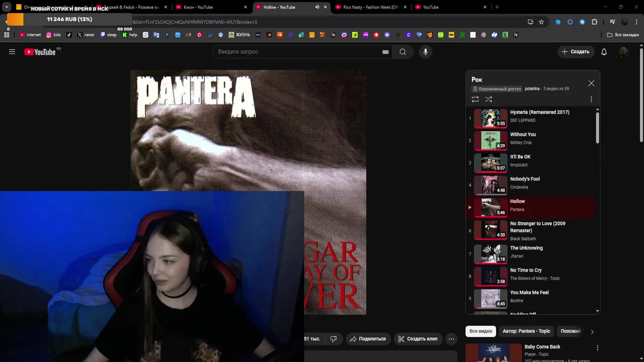The width and height of the screenshot is (644, 362).
Task: Play No Time to Cry playlist item
Action: pos(531,276)
